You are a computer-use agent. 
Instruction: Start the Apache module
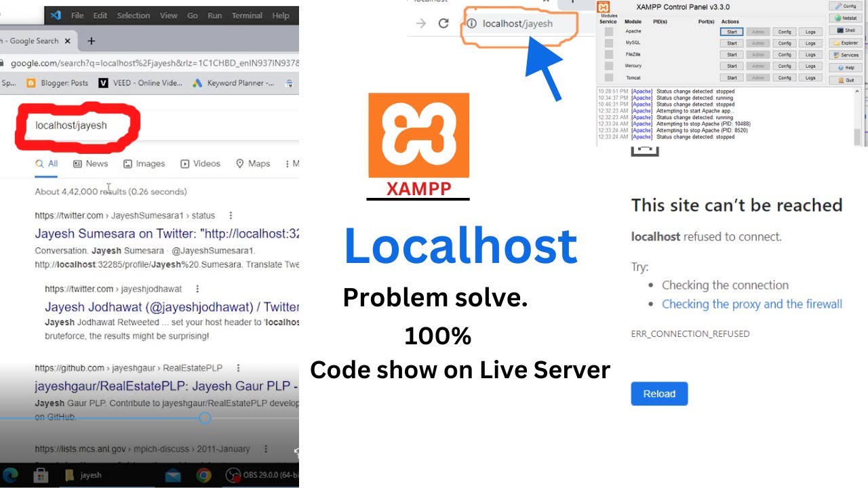click(732, 32)
